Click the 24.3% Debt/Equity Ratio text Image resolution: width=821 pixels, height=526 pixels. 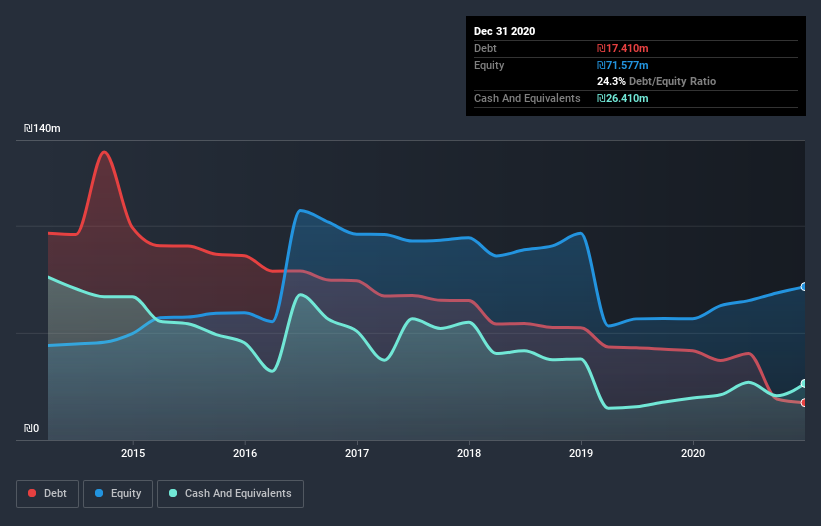[657, 81]
